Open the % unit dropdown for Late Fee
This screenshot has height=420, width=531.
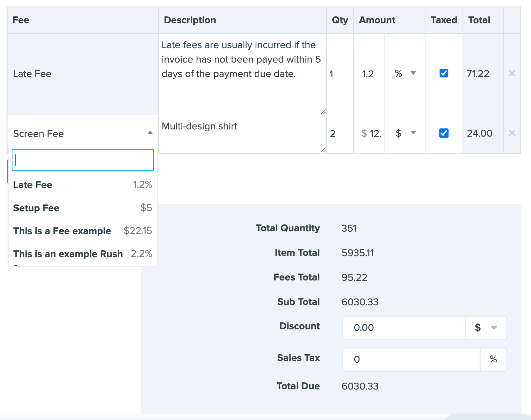(x=405, y=73)
